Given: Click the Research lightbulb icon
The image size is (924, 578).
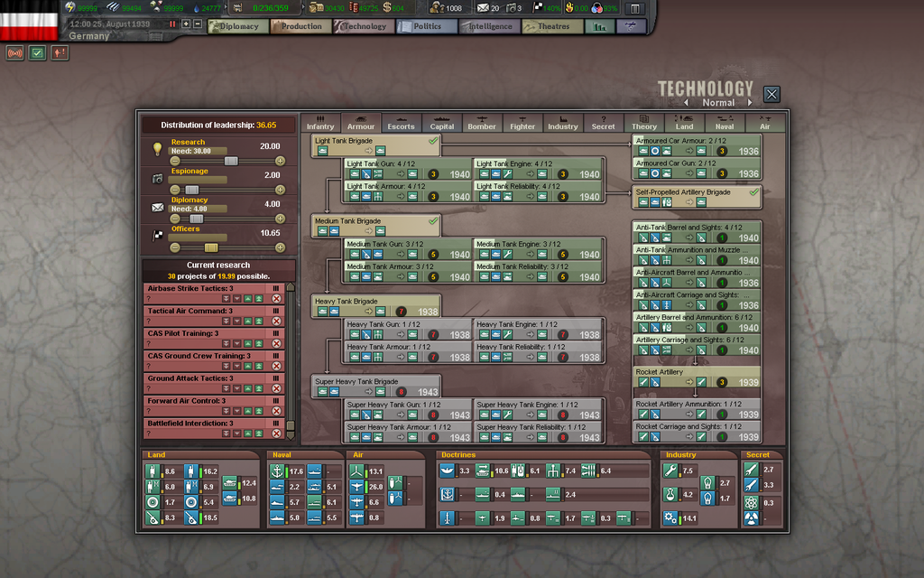Looking at the screenshot, I should [x=157, y=149].
